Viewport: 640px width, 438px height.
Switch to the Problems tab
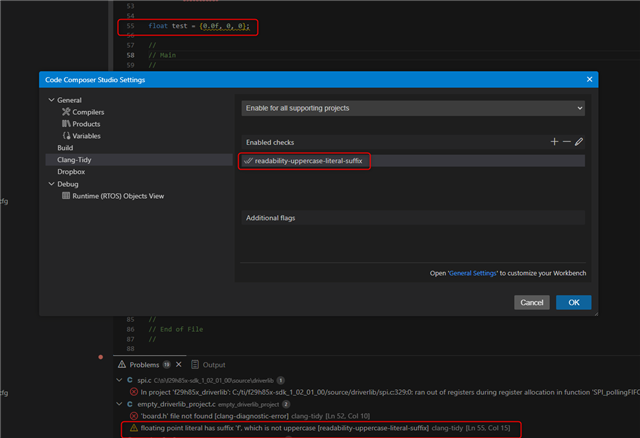pos(144,365)
